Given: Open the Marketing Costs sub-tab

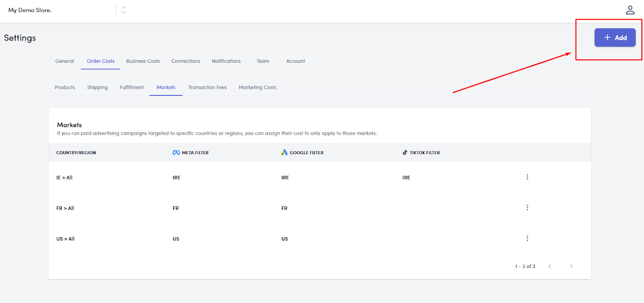Looking at the screenshot, I should click(257, 87).
